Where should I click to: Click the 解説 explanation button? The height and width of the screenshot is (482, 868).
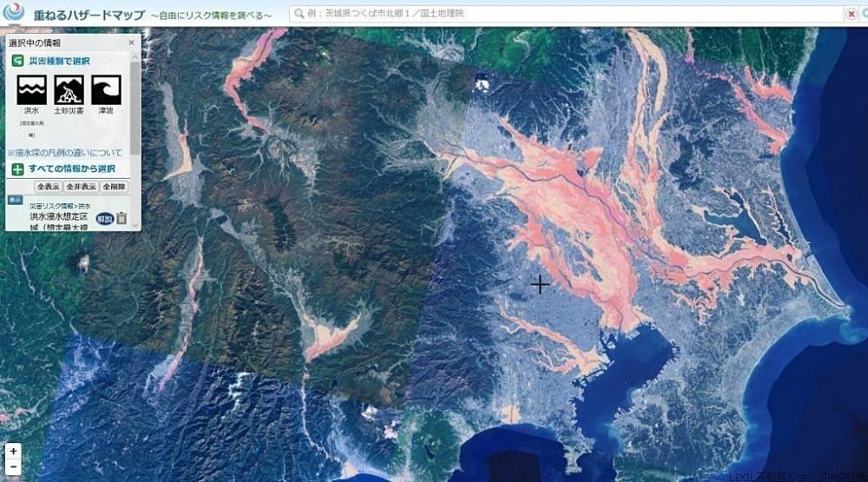tap(105, 219)
